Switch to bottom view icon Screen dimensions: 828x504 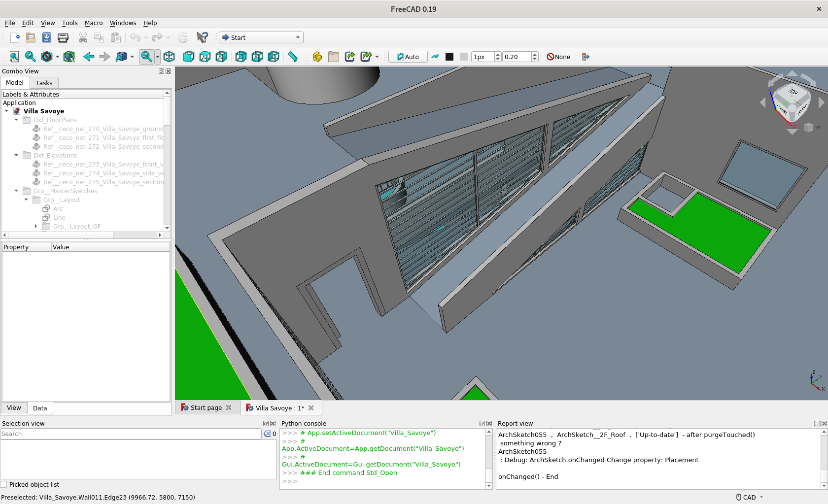pos(257,57)
